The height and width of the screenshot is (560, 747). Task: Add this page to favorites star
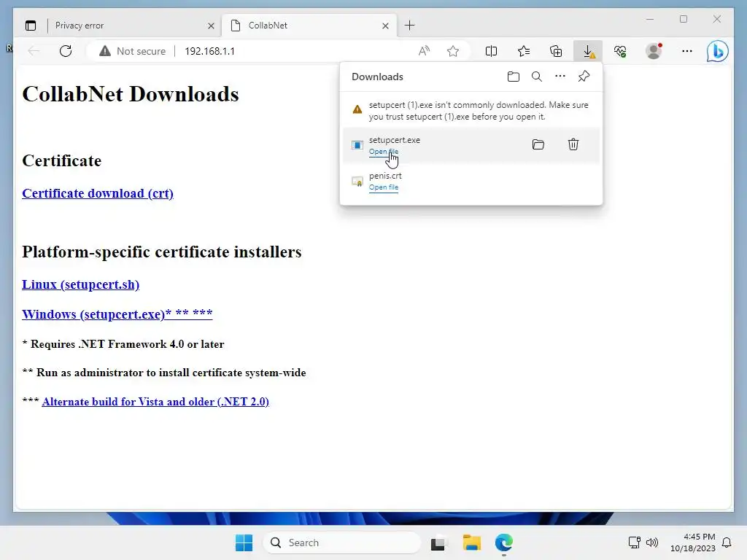tap(453, 51)
